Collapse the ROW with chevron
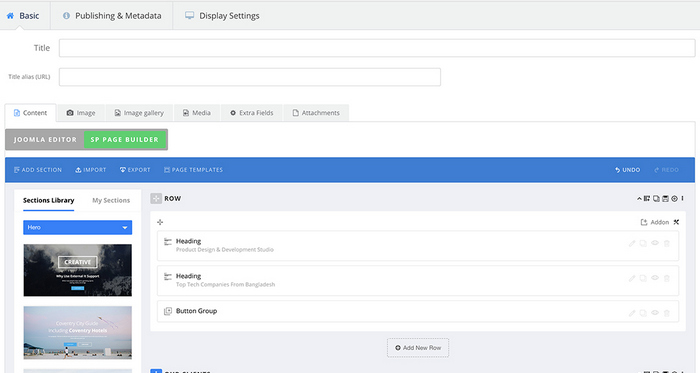 coord(639,199)
